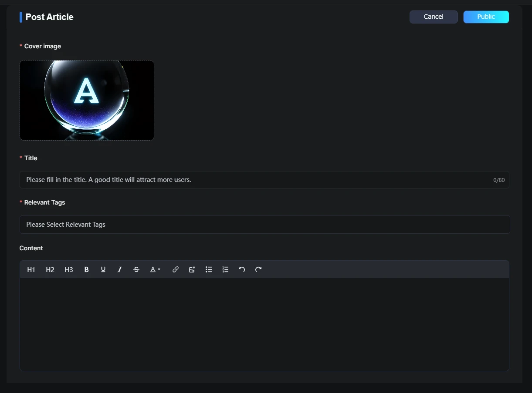The width and height of the screenshot is (532, 393).
Task: Focus the Content editor text area
Action: 264,324
